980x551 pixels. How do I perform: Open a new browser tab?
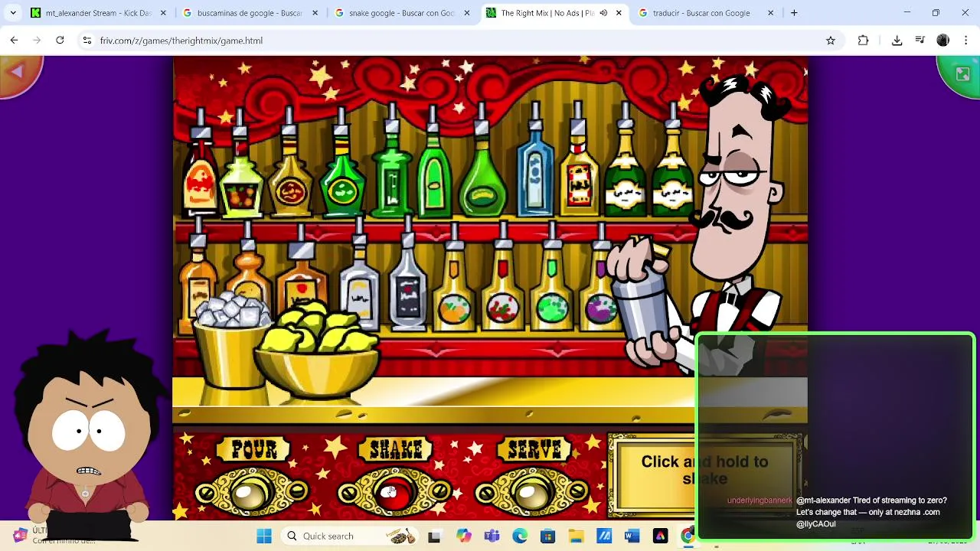(794, 13)
